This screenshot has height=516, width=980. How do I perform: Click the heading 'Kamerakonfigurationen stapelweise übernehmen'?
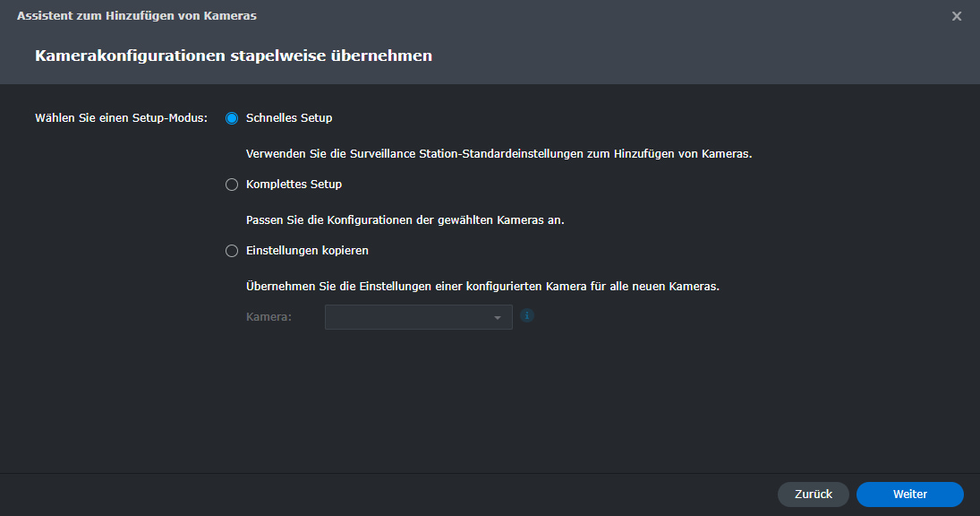234,56
